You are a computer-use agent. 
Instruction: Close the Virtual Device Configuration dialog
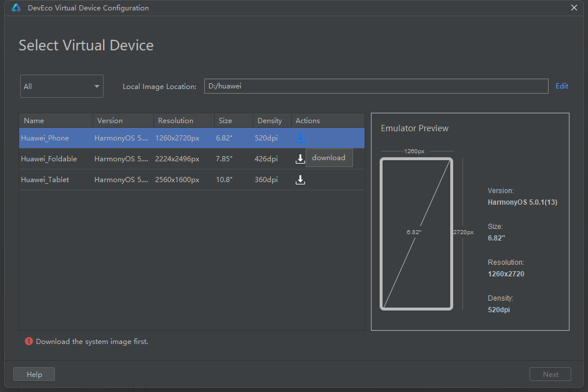pyautogui.click(x=574, y=8)
